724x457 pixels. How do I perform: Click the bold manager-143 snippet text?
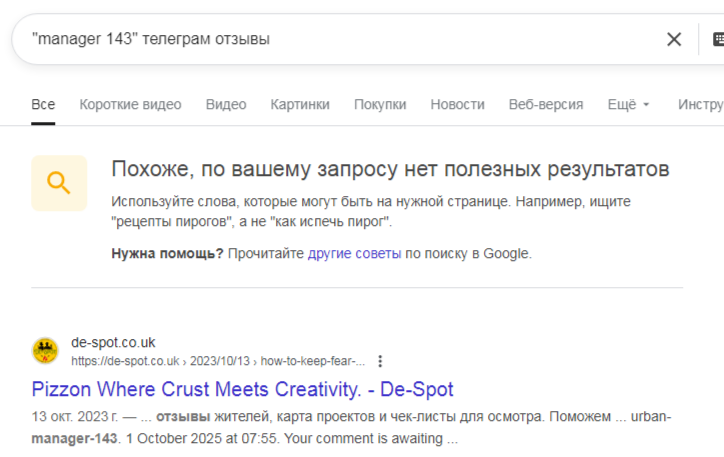pos(74,438)
